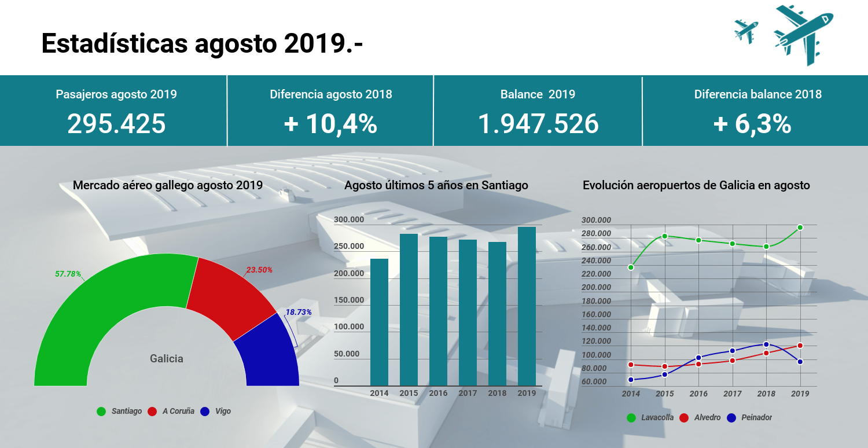Click the 'Lavacolla' legend text
868x448 pixels.
tap(657, 418)
